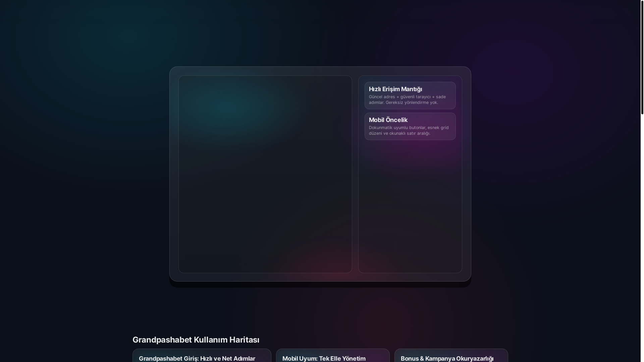644x362 pixels.
Task: Click the word 'Grandpashabet' in the Giriş card title
Action: click(x=160, y=359)
